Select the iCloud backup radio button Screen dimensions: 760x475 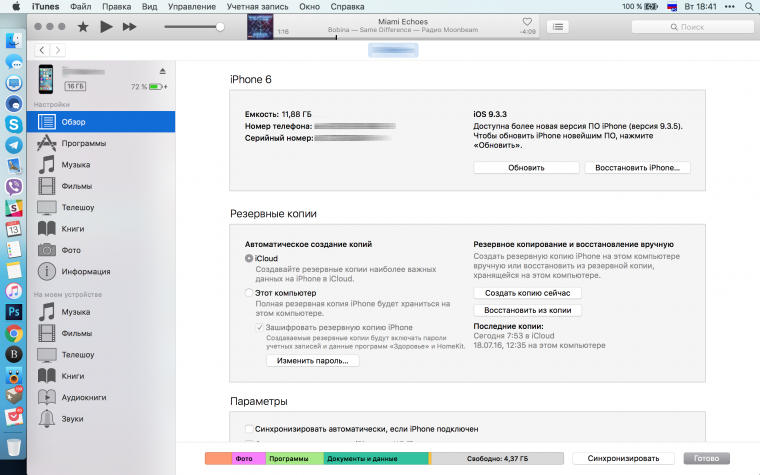pyautogui.click(x=249, y=258)
